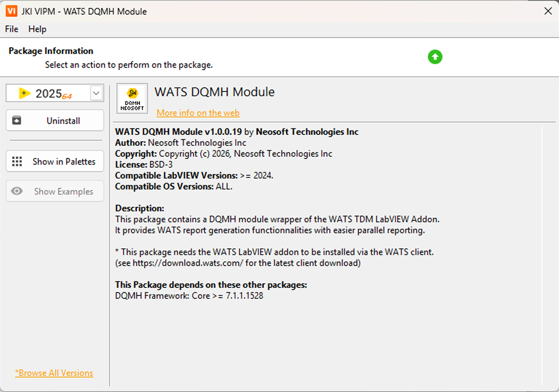Uninstall the WATS DQMH Module package

[x=54, y=120]
